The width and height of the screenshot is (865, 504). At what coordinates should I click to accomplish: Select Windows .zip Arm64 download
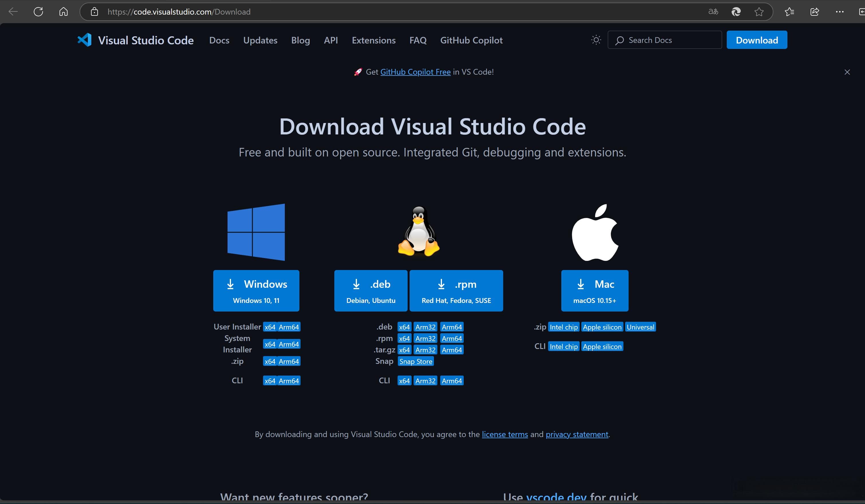tap(289, 361)
